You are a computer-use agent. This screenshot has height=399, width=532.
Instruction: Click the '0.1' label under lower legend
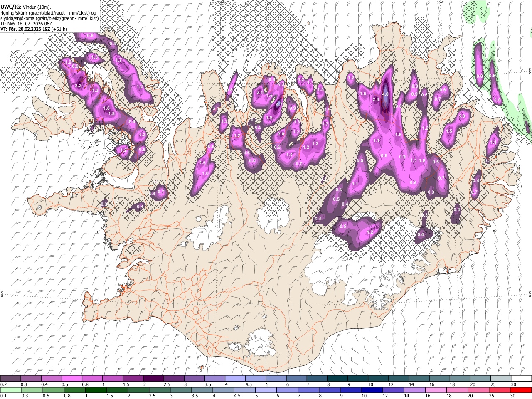(3, 396)
